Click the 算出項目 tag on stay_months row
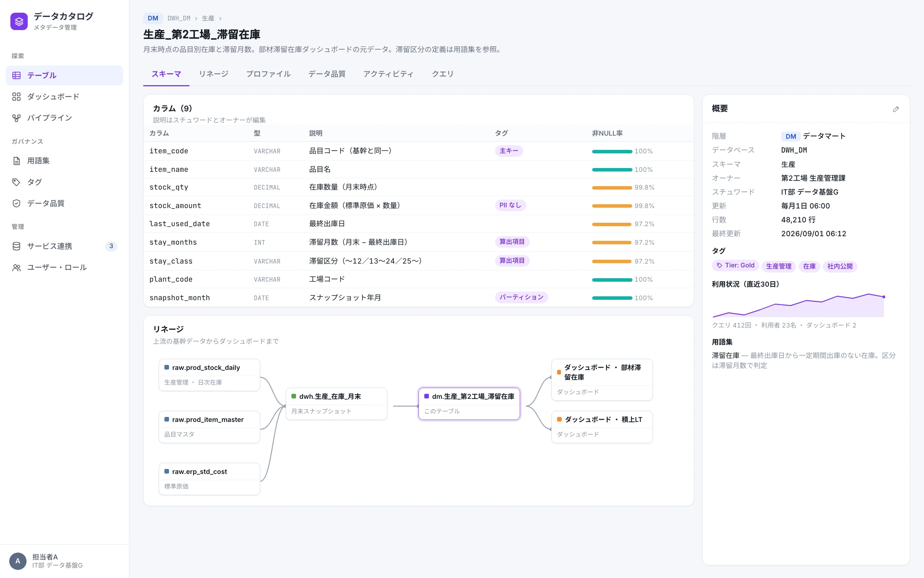924x578 pixels. 512,242
